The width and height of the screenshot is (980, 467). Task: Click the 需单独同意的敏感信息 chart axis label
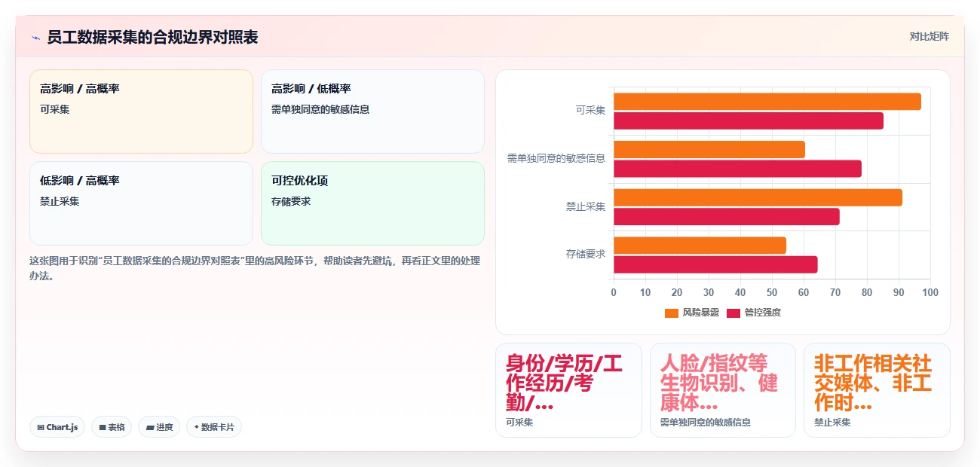click(x=556, y=158)
